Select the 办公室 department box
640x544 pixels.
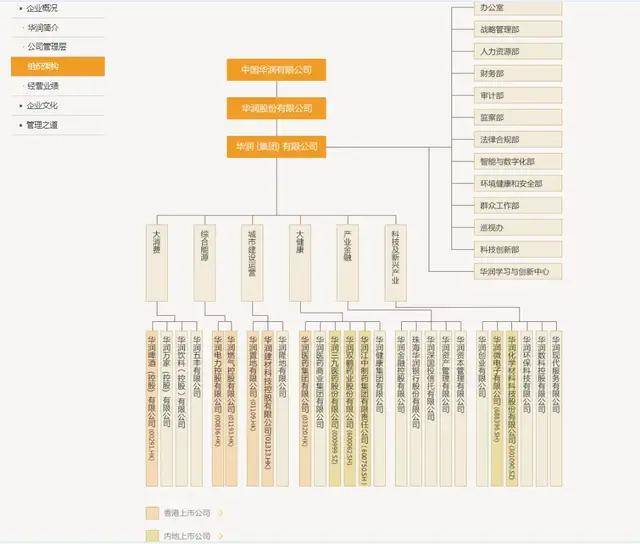coord(518,7)
